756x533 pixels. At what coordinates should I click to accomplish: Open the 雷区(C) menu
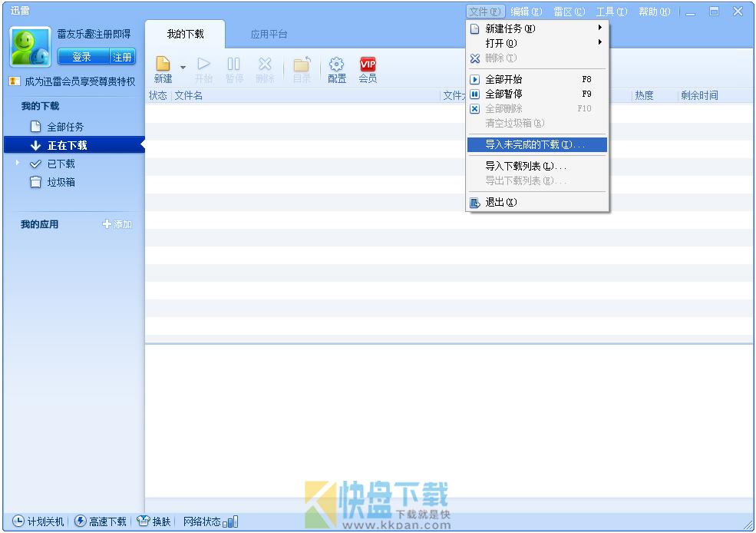point(569,12)
